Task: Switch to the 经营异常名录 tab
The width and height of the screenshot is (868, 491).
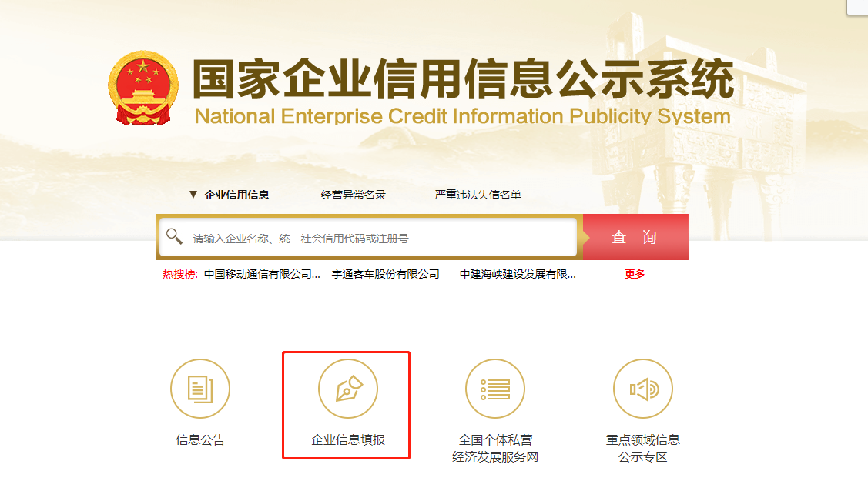Action: point(354,195)
